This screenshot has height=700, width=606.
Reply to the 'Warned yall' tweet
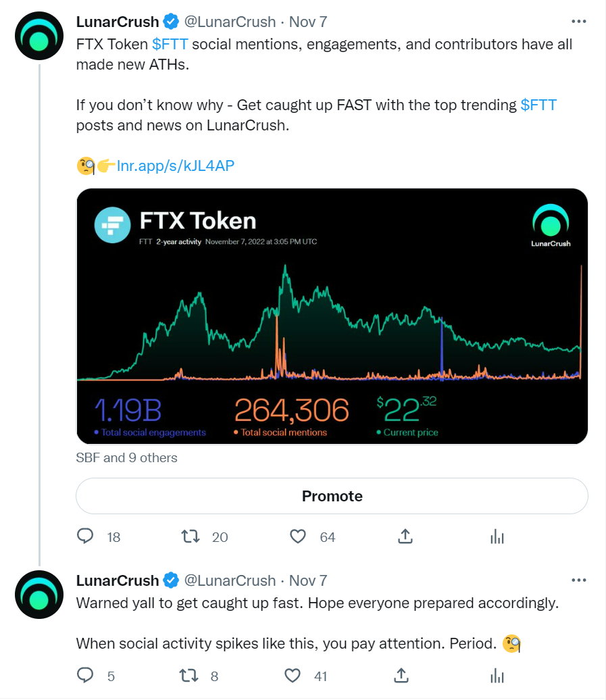[x=85, y=675]
